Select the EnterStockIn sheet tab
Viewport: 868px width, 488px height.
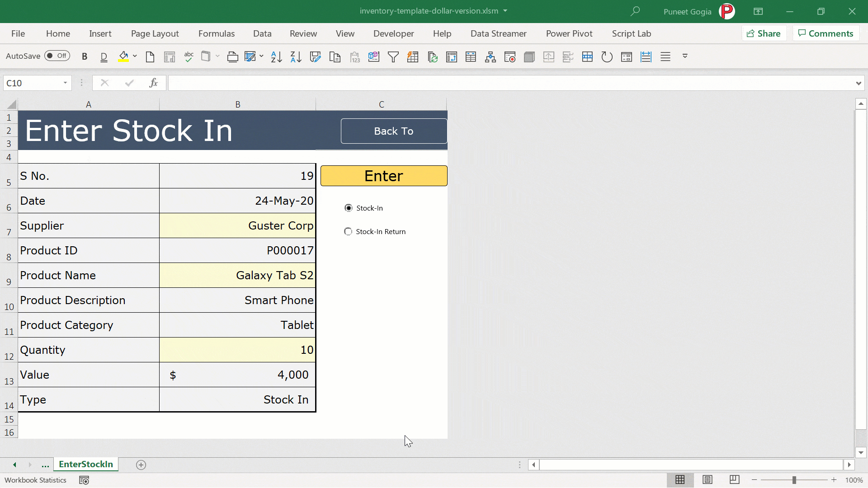pyautogui.click(x=85, y=464)
